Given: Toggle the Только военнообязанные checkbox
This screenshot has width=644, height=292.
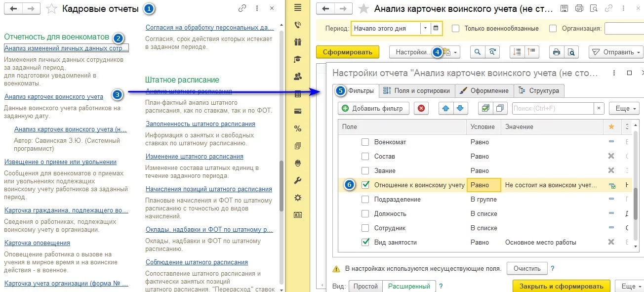Looking at the screenshot, I should (x=454, y=28).
